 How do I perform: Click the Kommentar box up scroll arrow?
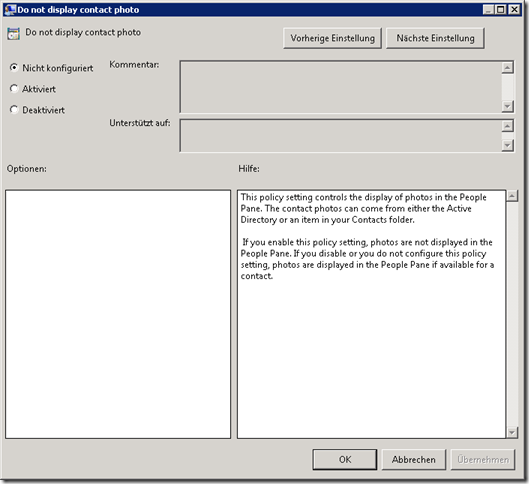[x=507, y=67]
